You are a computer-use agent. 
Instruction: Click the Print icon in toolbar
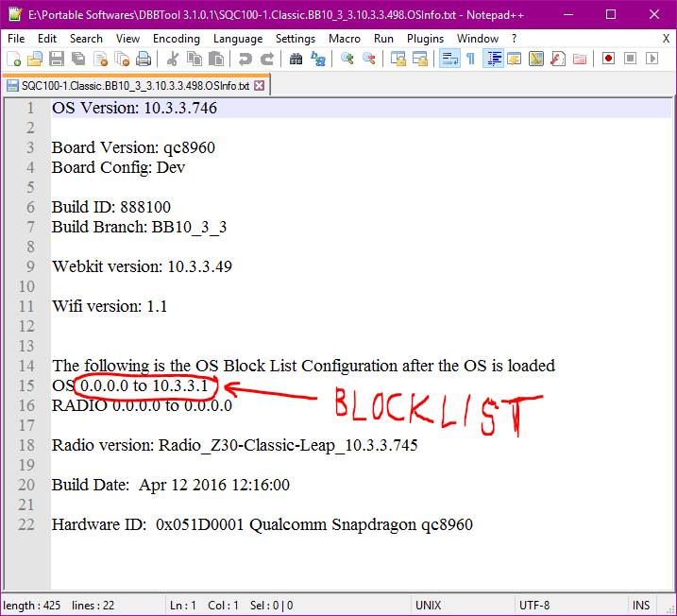[144, 59]
